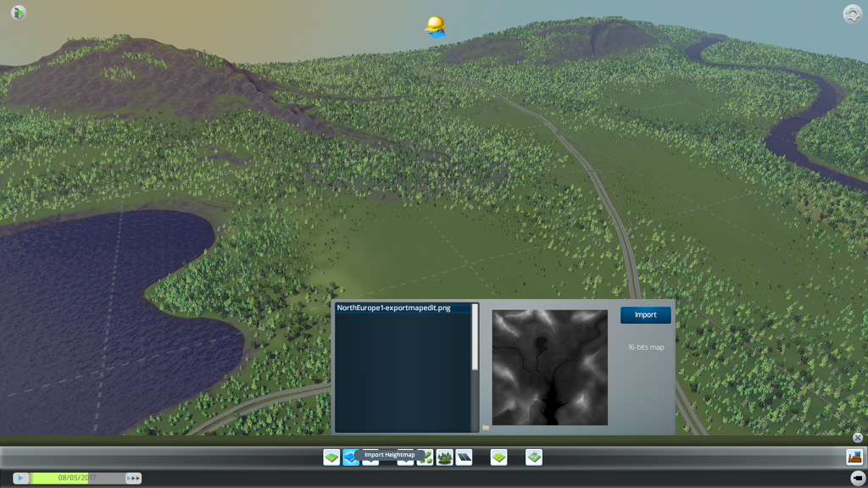This screenshot has height=488, width=868.
Task: Click the '16-bits map' label
Action: (645, 347)
